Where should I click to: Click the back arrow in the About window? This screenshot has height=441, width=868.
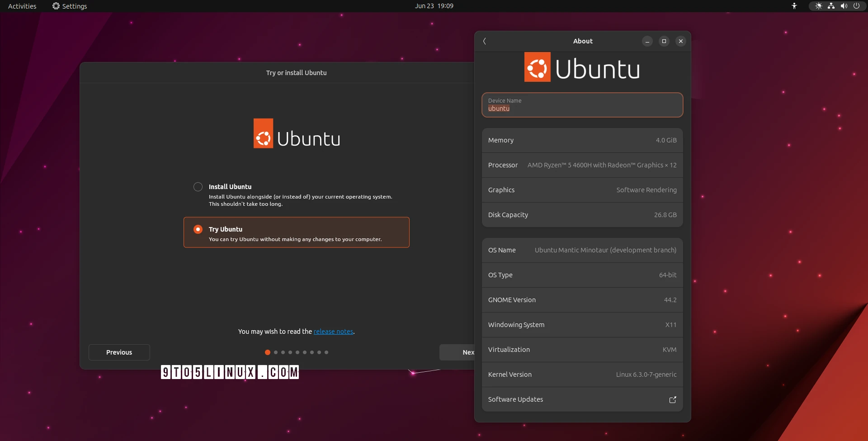point(484,41)
